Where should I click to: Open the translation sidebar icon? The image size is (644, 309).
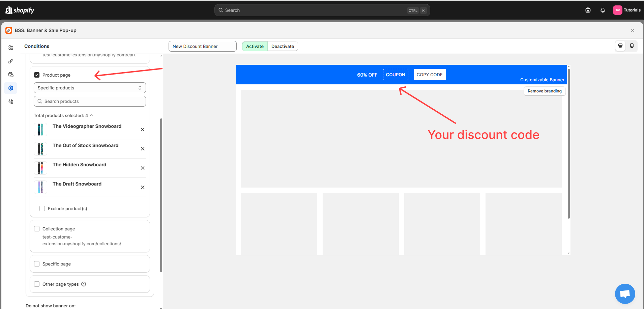coord(11,102)
